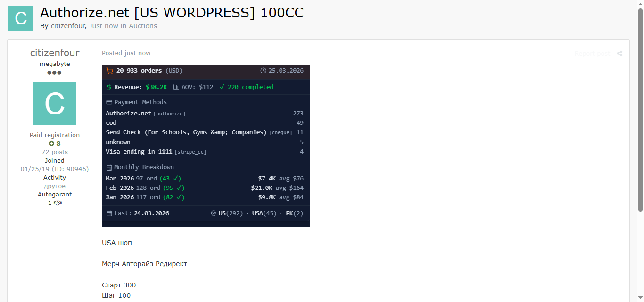Viewport: 644px width, 302px height.
Task: Click the '72 posts' count link
Action: point(55,152)
